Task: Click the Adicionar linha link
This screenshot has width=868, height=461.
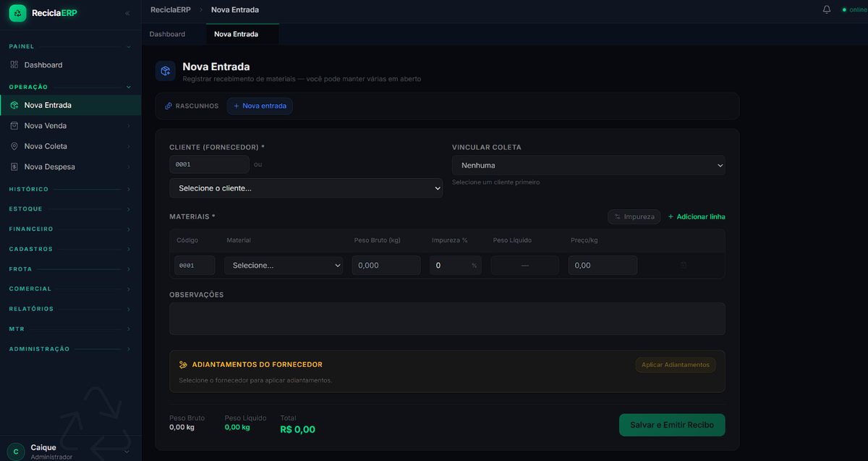Action: [696, 216]
